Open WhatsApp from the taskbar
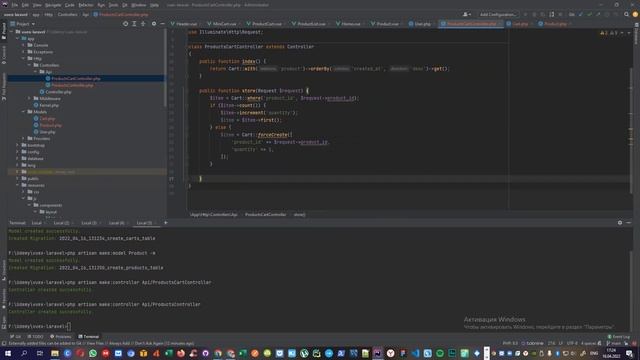The image size is (640, 360). click(93, 353)
